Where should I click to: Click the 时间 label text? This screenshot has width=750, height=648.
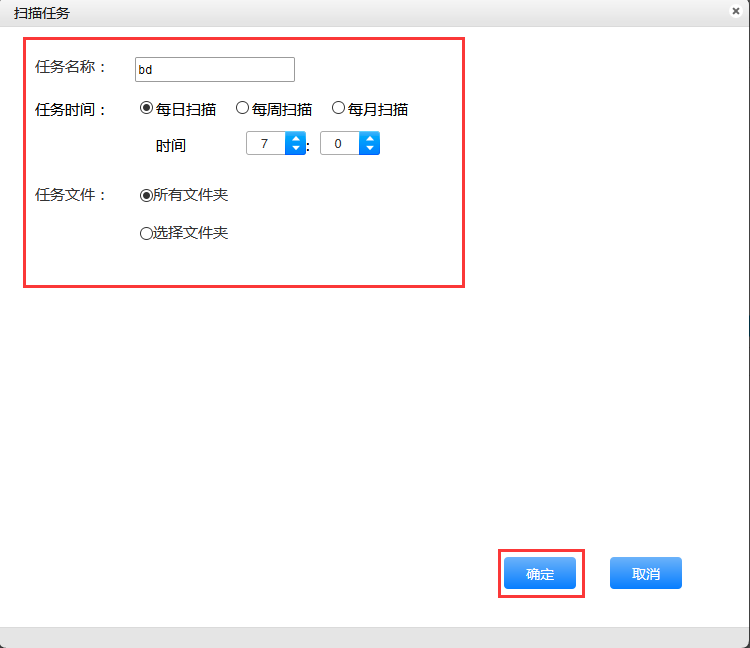(x=171, y=145)
